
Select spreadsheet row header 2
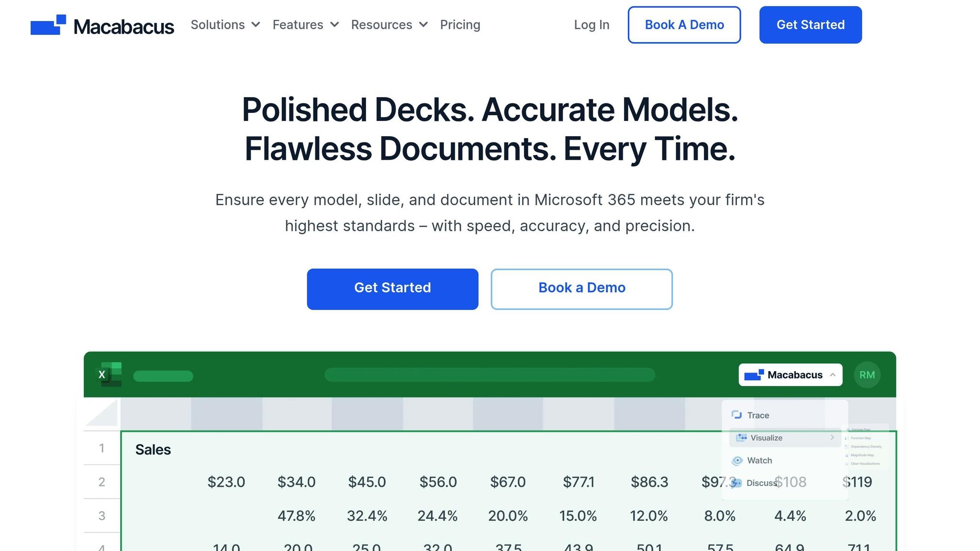point(102,482)
